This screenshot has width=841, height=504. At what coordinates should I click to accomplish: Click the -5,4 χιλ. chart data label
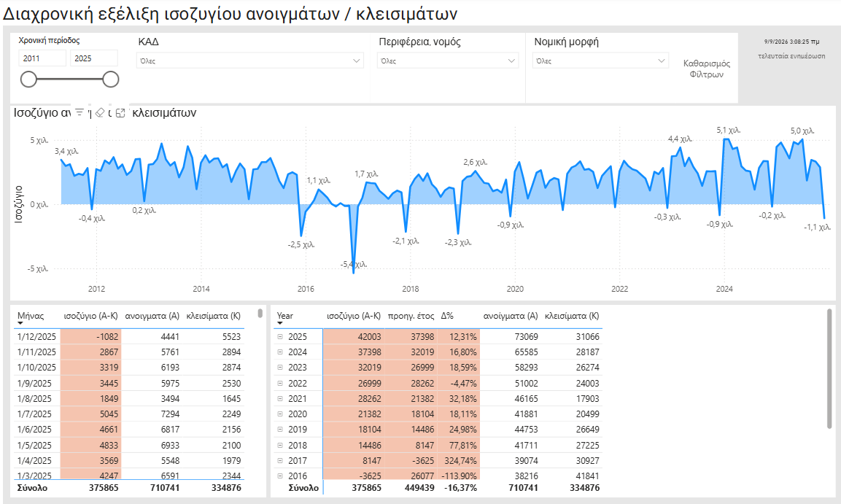tap(354, 264)
